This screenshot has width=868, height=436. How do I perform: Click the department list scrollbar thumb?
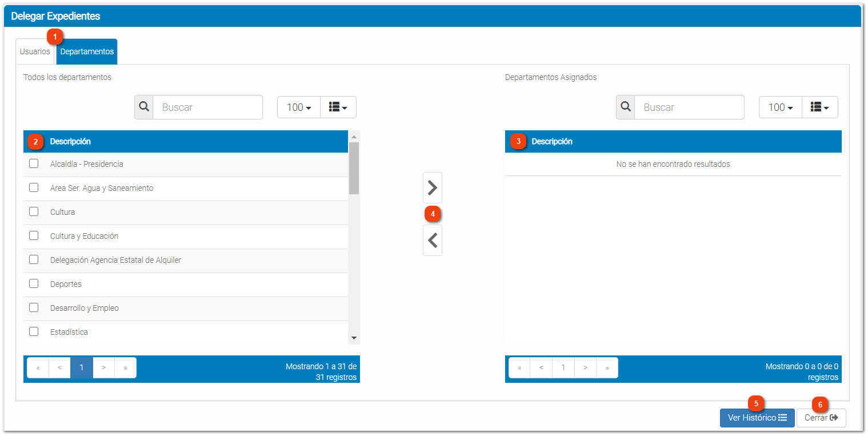[x=354, y=168]
